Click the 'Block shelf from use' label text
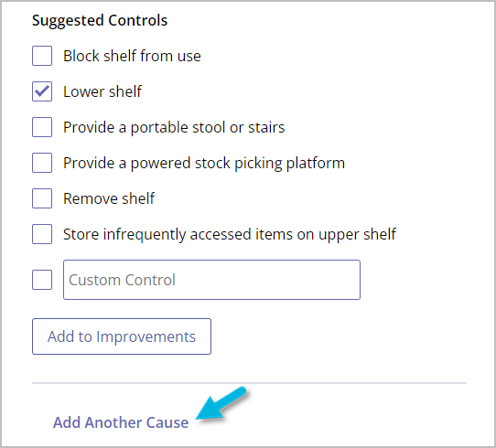The height and width of the screenshot is (448, 496). pos(132,56)
